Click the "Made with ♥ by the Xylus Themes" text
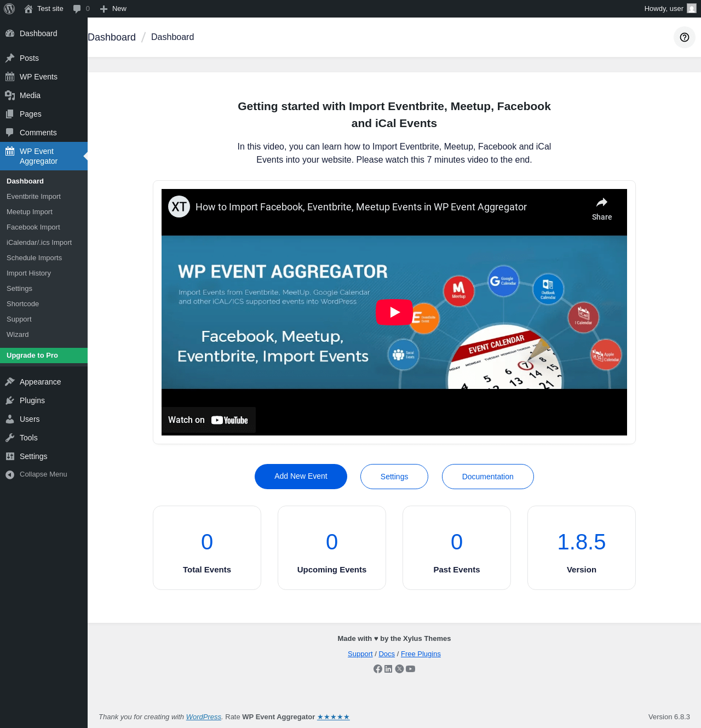This screenshot has width=701, height=728. click(394, 639)
